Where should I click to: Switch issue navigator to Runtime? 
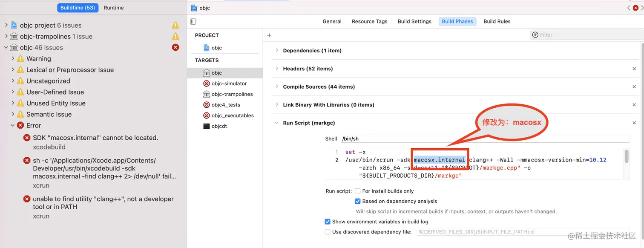pos(114,8)
